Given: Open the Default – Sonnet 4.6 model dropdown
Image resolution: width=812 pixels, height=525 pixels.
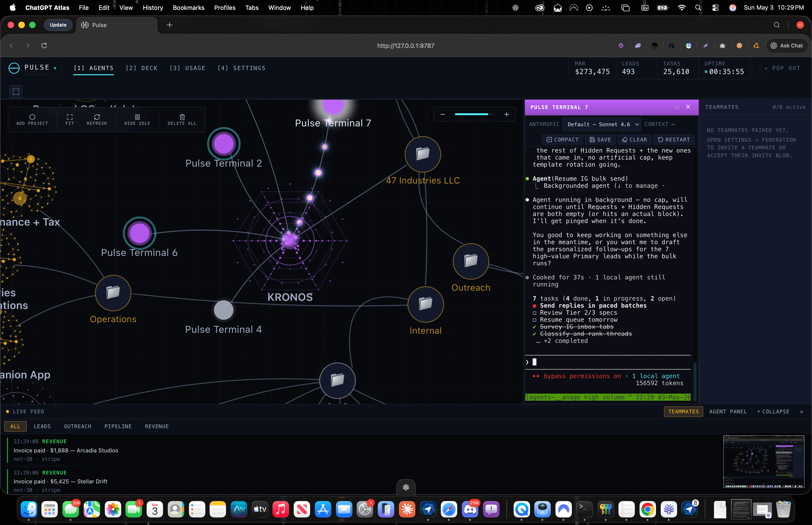Looking at the screenshot, I should point(601,124).
